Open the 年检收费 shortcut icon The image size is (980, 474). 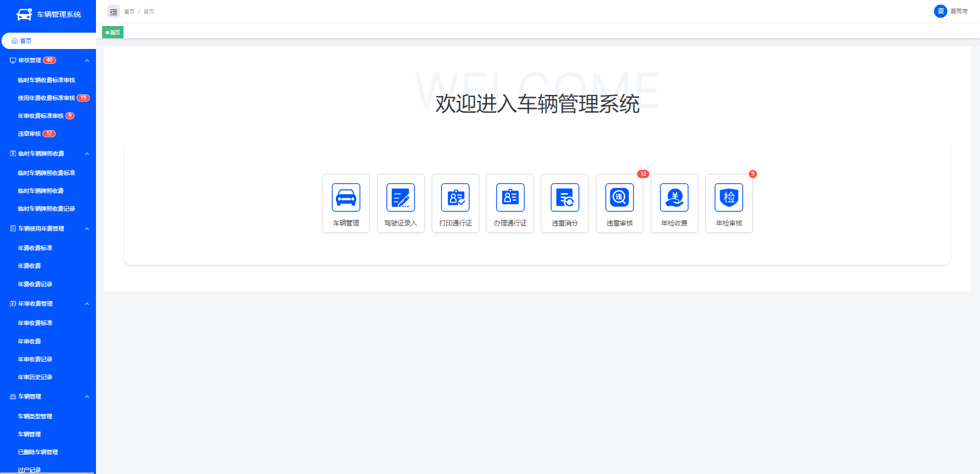pos(674,197)
